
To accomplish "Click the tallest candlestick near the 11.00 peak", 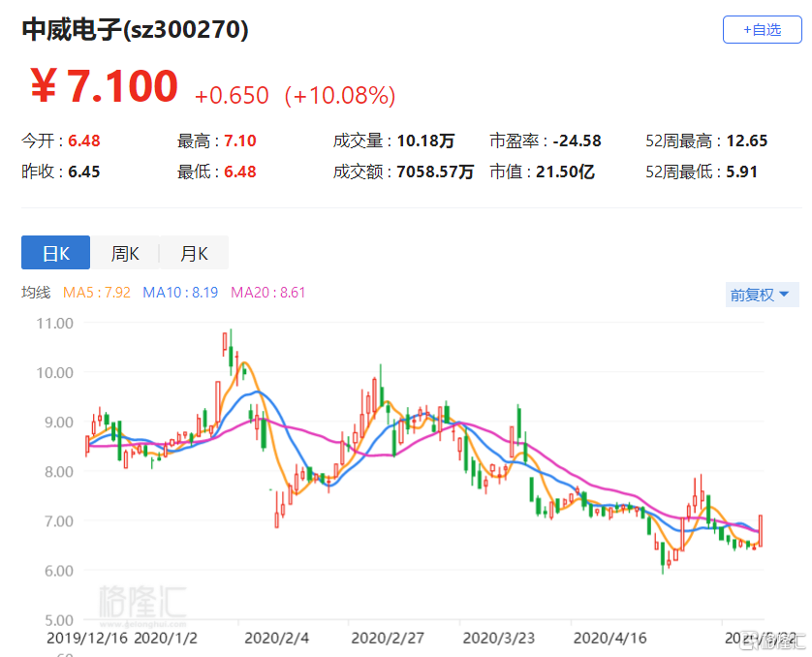I will (231, 352).
